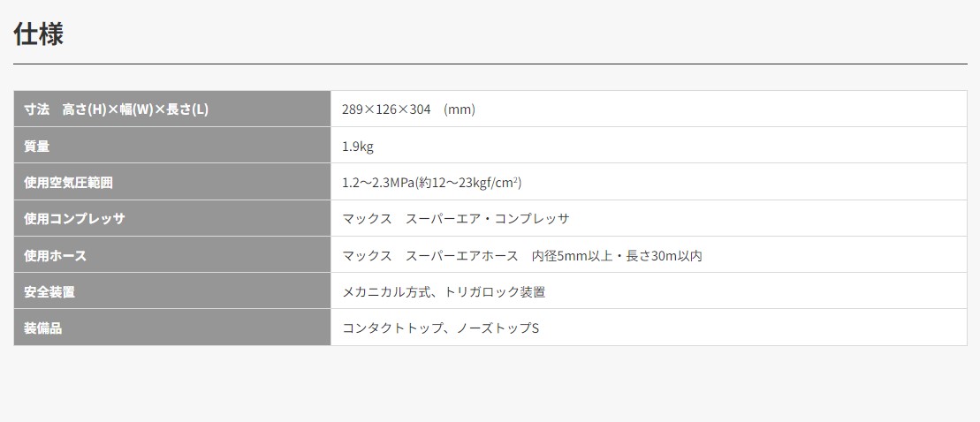Image resolution: width=980 pixels, height=422 pixels.
Task: Click the トリガロック装置 text in safety row
Action: 495,292
